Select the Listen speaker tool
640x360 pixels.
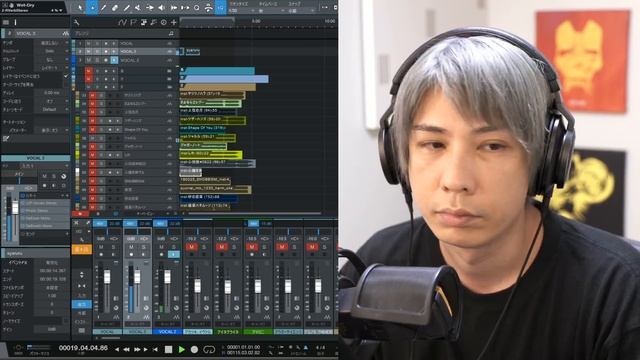[x=162, y=7]
